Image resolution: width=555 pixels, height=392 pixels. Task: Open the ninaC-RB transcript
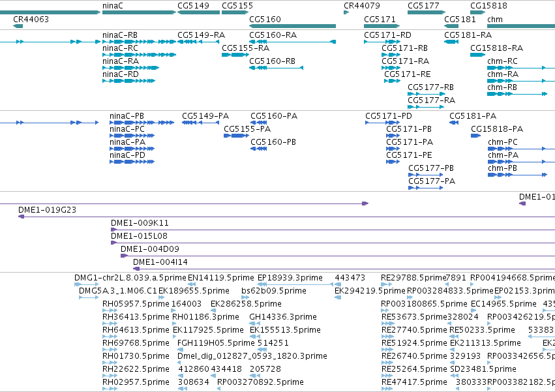tap(139, 42)
